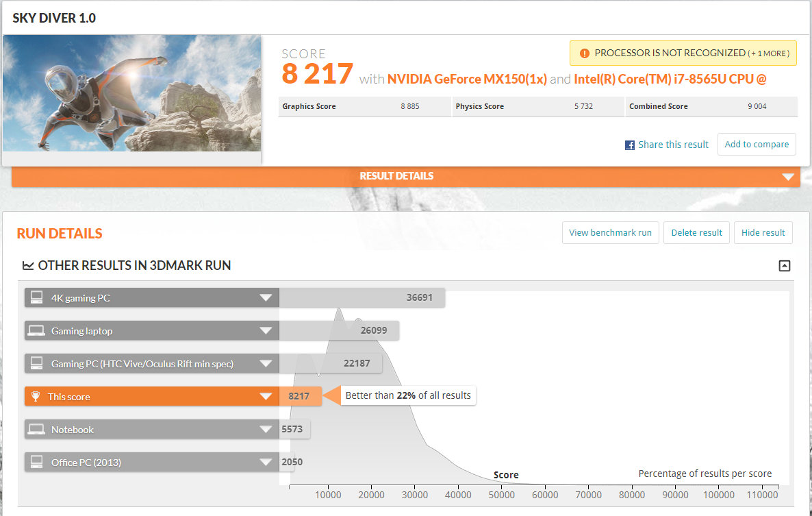
Task: Click the orange 8217 score bar
Action: click(x=300, y=396)
